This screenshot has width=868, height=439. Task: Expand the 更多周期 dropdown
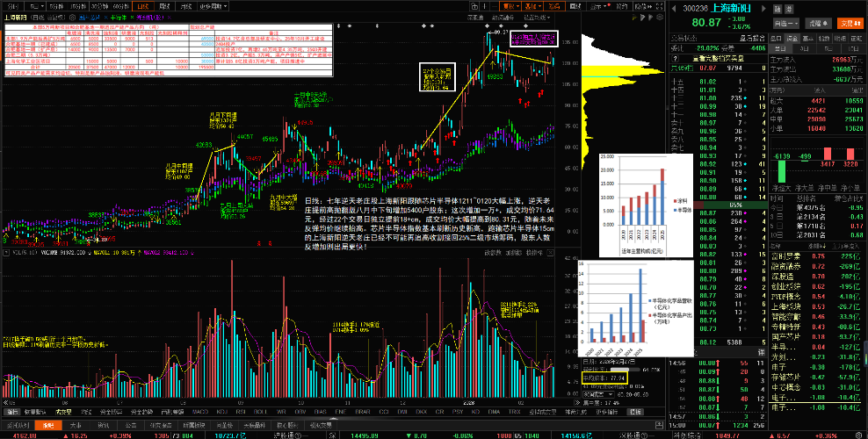[213, 7]
